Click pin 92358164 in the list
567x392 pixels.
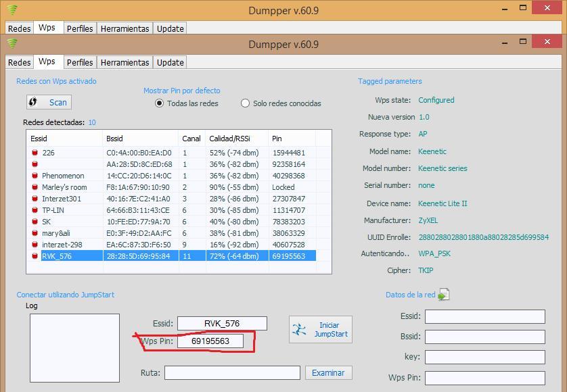[x=288, y=164]
